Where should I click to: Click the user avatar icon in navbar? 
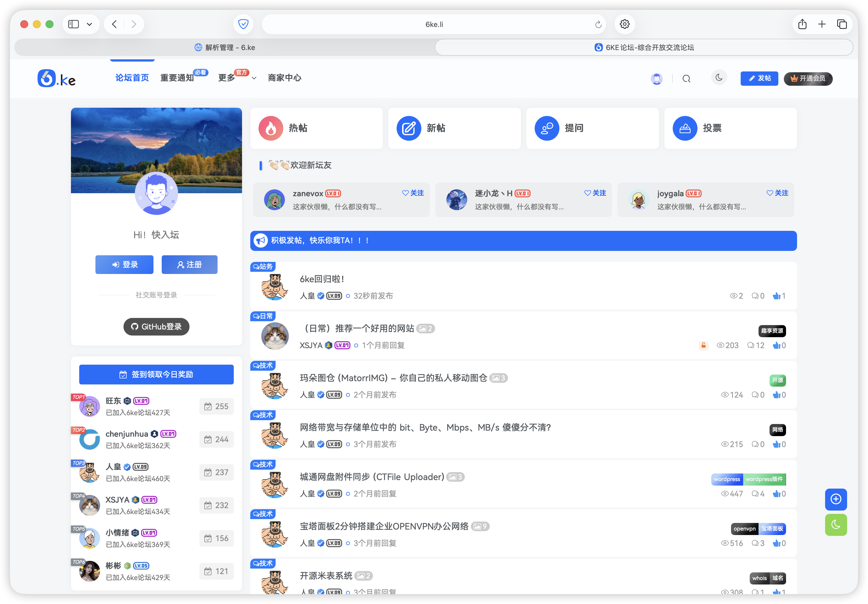pyautogui.click(x=657, y=79)
